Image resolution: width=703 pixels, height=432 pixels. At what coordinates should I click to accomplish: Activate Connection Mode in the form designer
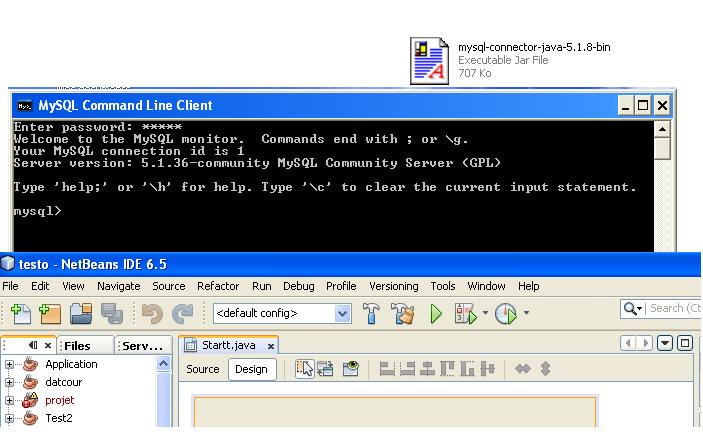(325, 369)
